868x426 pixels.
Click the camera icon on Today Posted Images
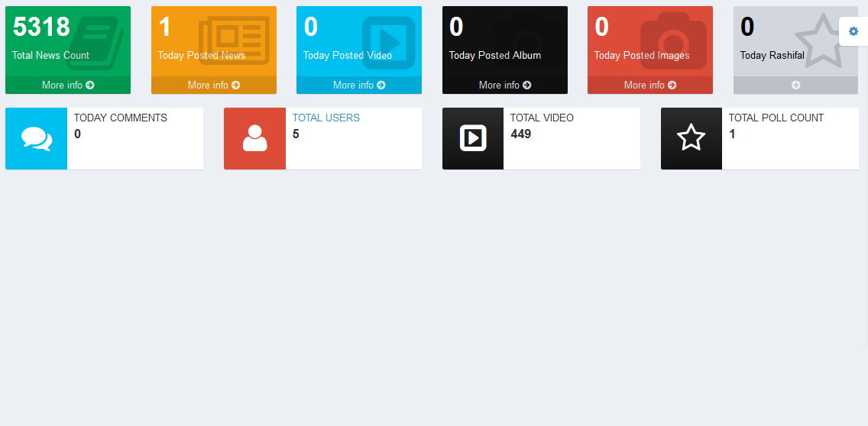click(673, 41)
